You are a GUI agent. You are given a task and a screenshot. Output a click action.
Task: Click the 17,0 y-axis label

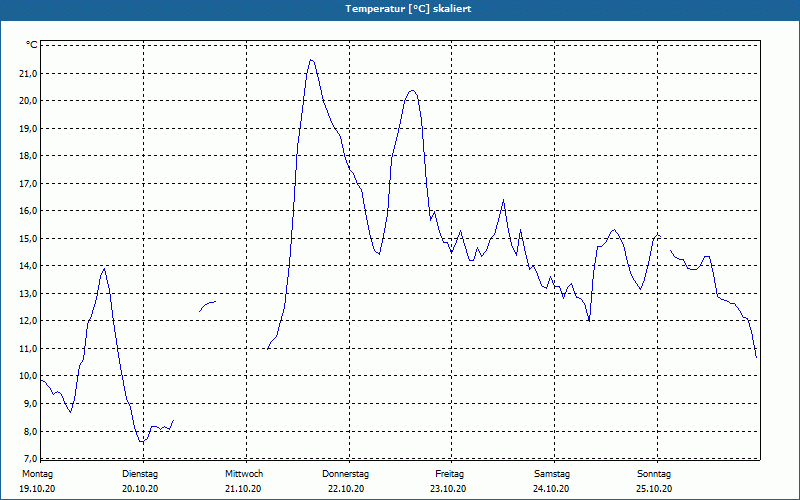(28, 183)
